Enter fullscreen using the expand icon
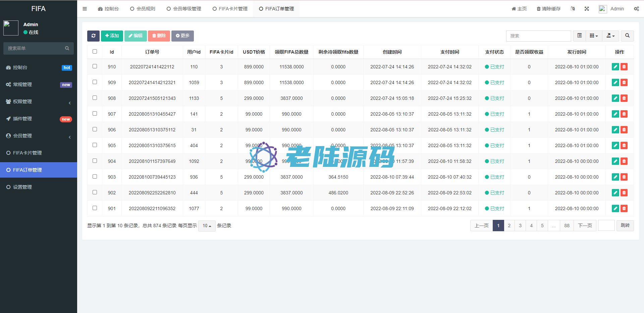This screenshot has height=313, width=644. click(587, 9)
